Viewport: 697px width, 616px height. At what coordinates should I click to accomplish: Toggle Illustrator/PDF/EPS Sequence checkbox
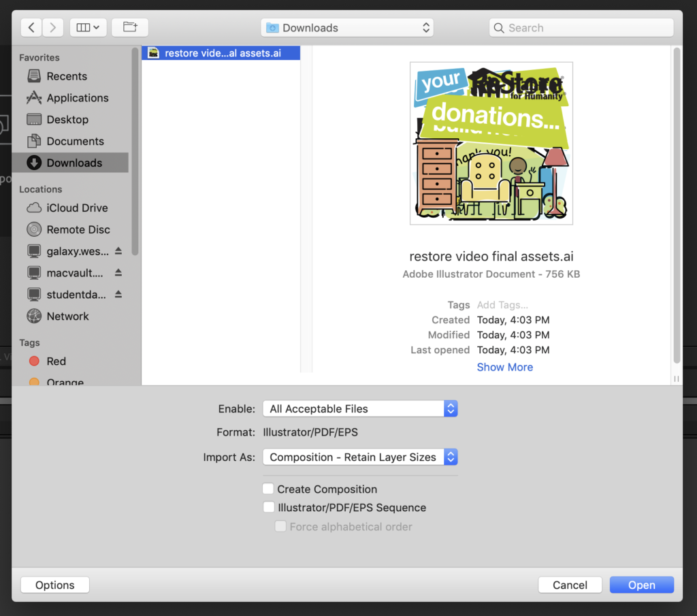coord(269,507)
